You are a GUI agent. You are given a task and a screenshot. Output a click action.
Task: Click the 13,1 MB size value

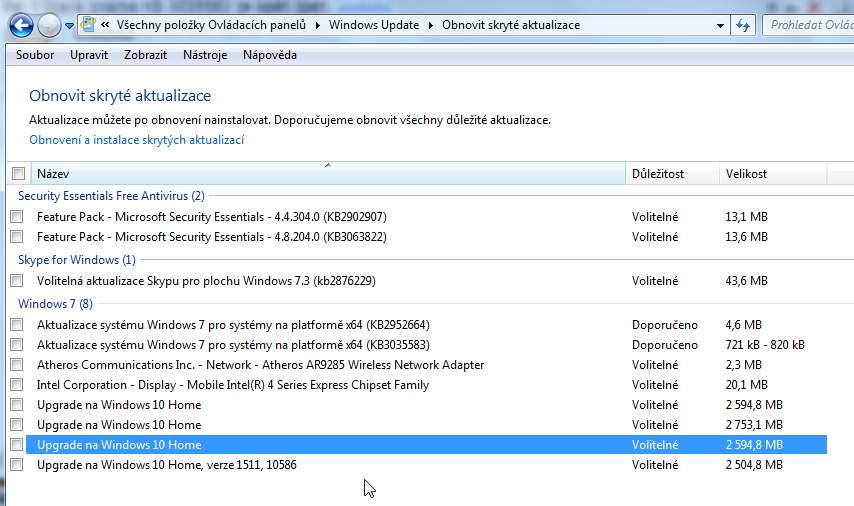746,217
